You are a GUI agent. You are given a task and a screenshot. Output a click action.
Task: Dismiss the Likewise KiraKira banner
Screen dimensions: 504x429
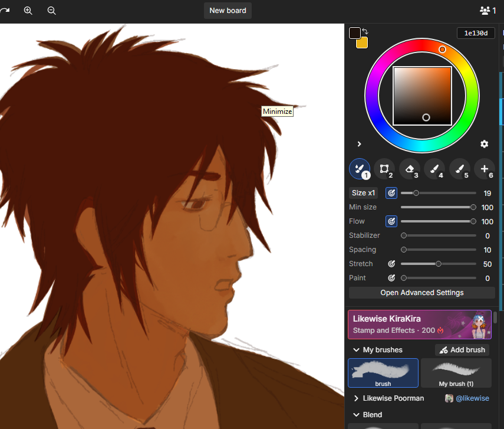(x=480, y=318)
